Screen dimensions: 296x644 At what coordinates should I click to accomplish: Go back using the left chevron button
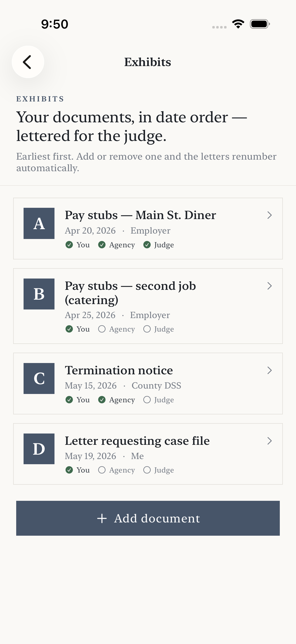click(x=28, y=62)
